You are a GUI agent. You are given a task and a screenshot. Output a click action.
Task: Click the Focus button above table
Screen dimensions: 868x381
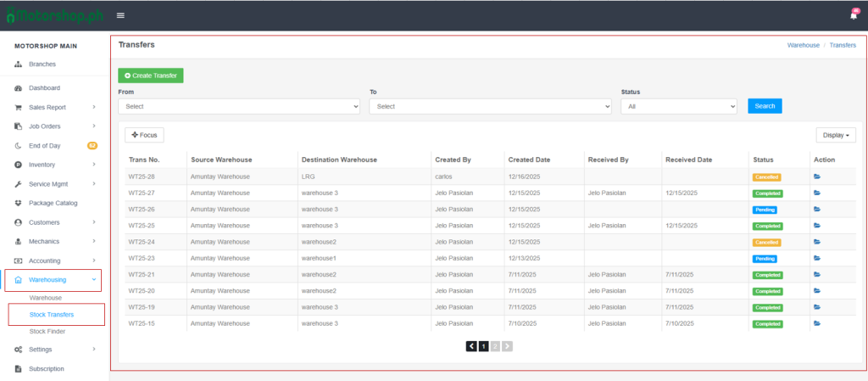[x=144, y=135]
